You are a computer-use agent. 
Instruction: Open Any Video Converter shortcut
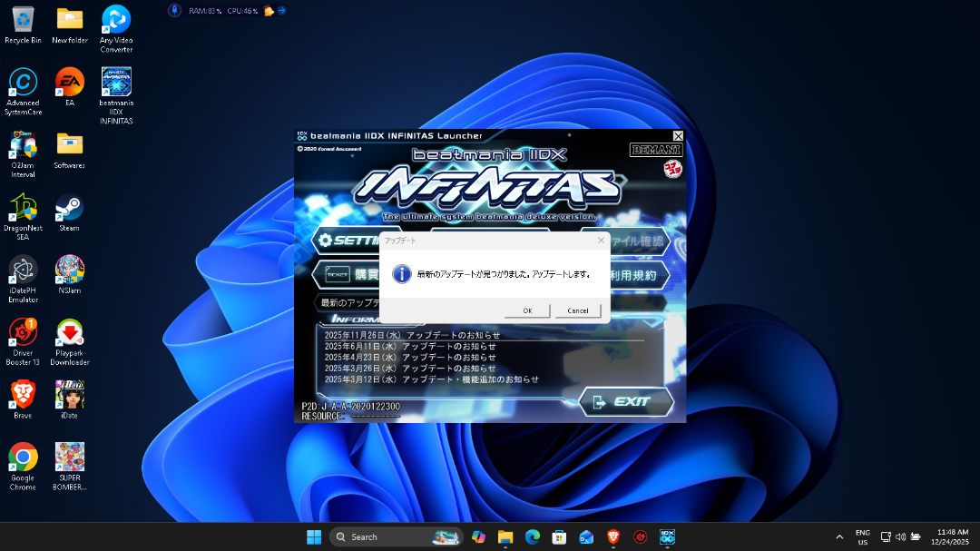pyautogui.click(x=116, y=20)
